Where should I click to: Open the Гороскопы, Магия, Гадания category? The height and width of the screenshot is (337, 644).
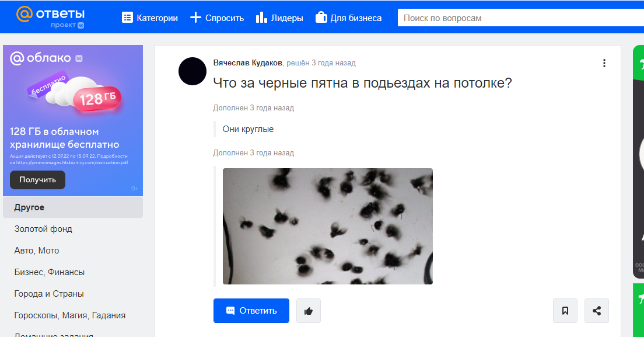[70, 315]
